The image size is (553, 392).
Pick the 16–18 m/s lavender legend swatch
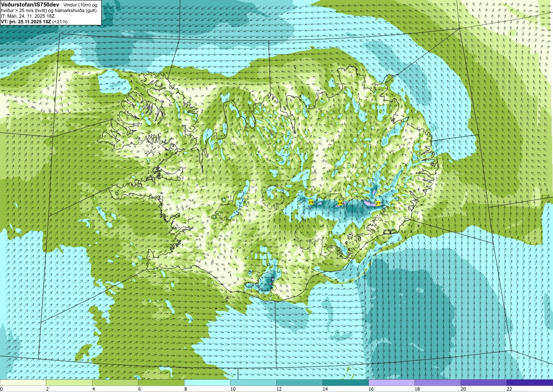(x=392, y=383)
